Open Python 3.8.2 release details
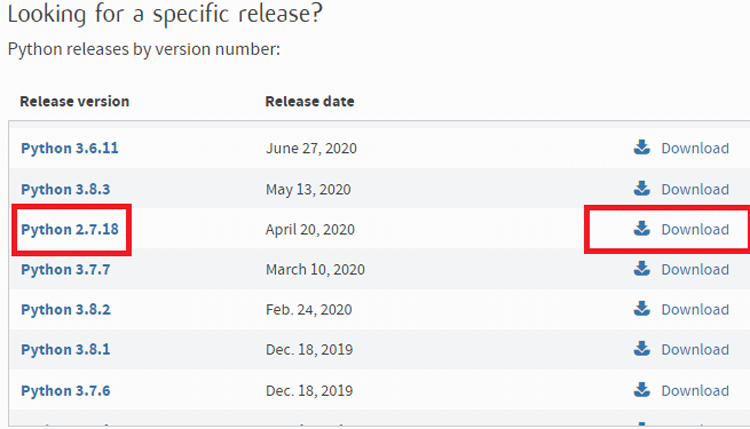The height and width of the screenshot is (429, 750). tap(65, 310)
